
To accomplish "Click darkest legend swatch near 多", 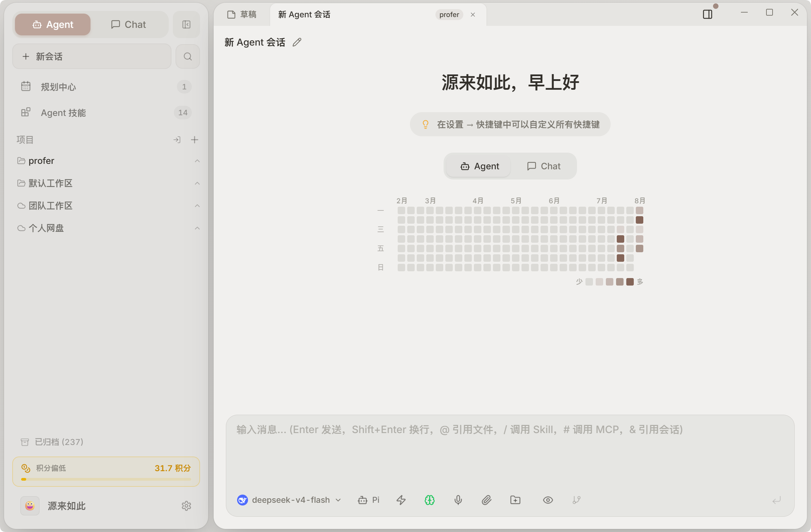I will pos(630,282).
